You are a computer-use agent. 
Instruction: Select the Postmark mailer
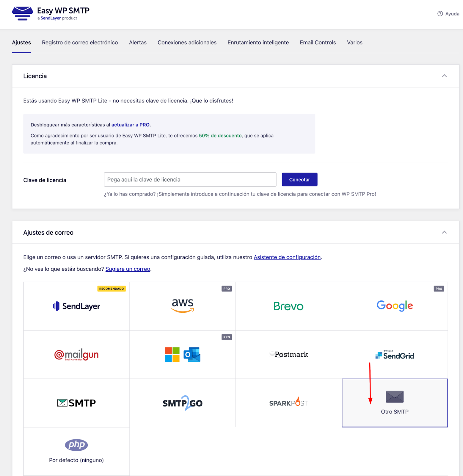click(x=288, y=355)
